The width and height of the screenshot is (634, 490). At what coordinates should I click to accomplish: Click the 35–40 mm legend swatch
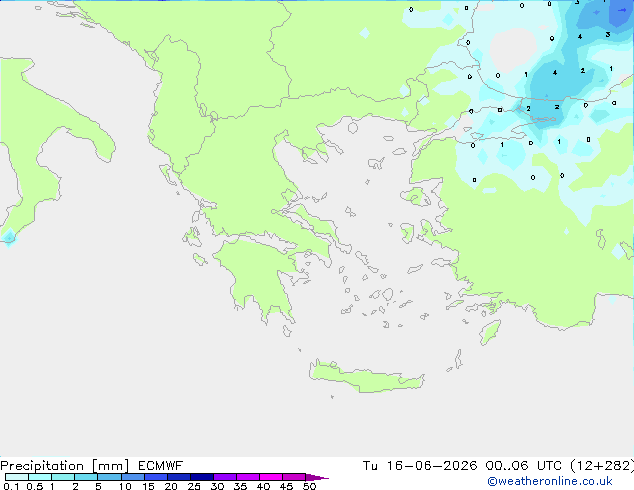pos(248,477)
